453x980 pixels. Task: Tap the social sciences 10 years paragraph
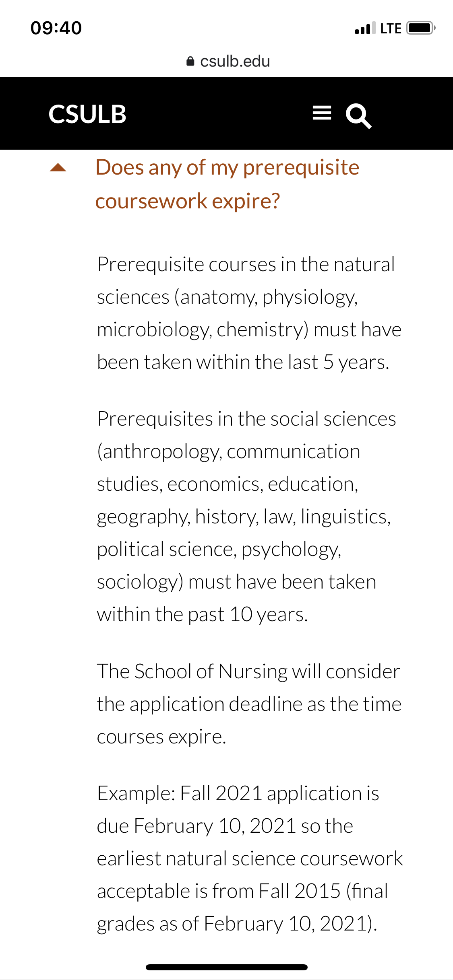coord(246,517)
